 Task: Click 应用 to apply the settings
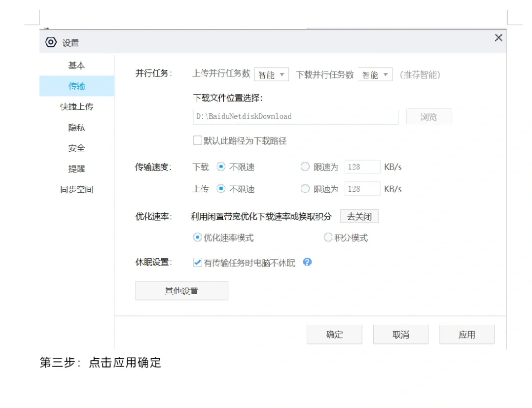tap(466, 334)
